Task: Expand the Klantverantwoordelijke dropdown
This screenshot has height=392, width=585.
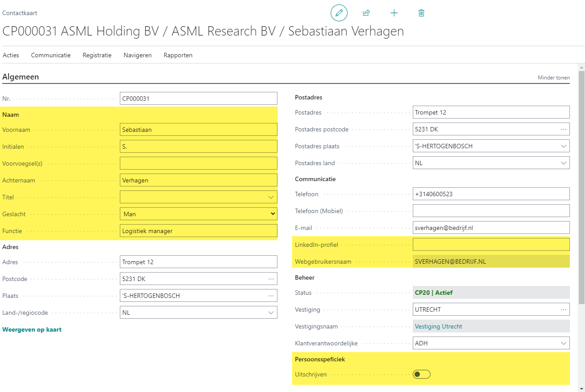Action: [x=564, y=343]
